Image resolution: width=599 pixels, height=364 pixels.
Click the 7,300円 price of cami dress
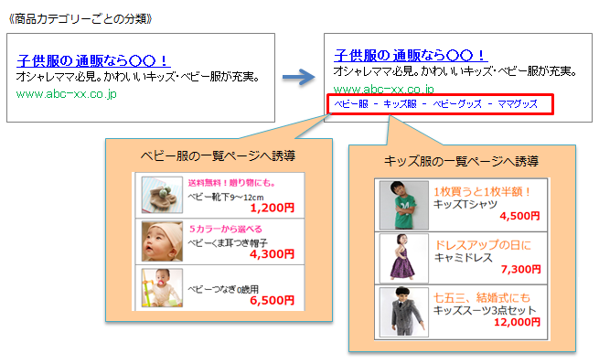point(521,269)
